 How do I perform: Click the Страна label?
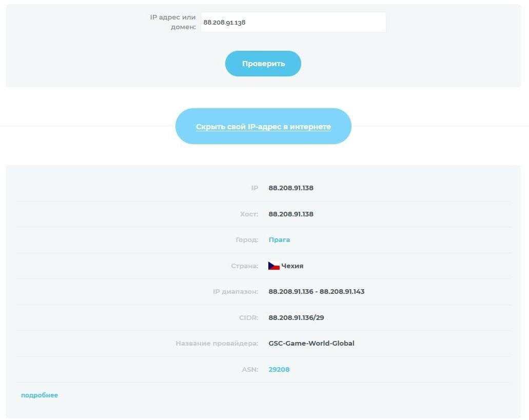click(x=245, y=266)
